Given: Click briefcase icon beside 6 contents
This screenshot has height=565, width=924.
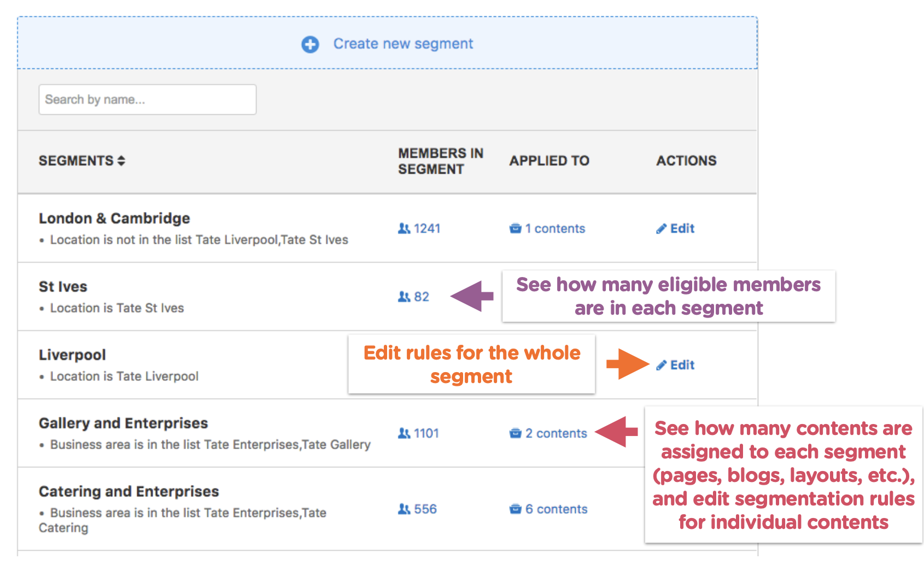Looking at the screenshot, I should click(516, 509).
